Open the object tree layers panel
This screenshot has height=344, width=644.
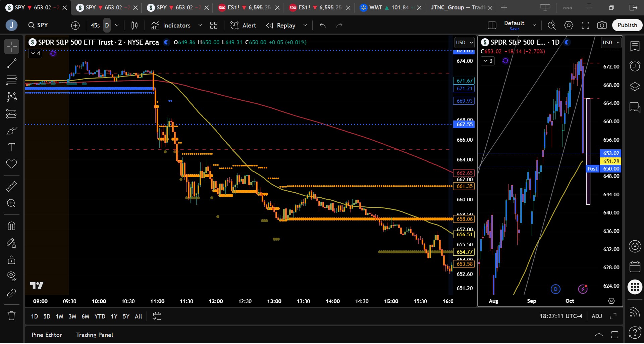pos(635,87)
